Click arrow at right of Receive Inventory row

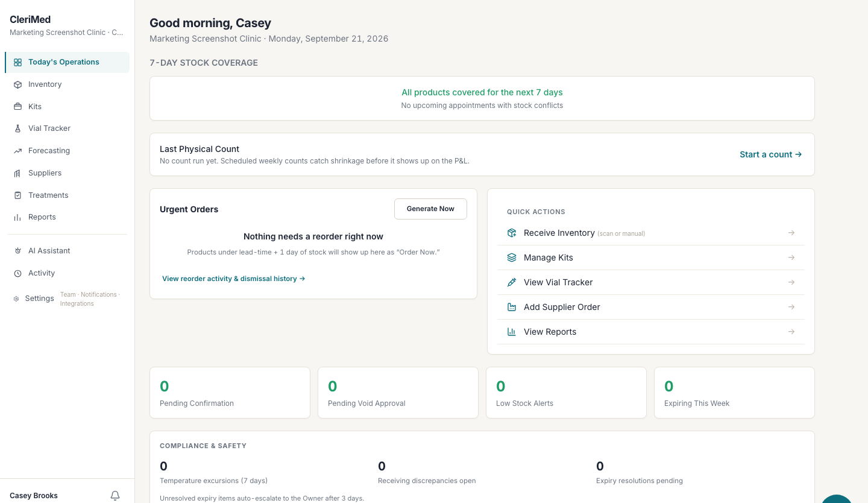pos(791,233)
